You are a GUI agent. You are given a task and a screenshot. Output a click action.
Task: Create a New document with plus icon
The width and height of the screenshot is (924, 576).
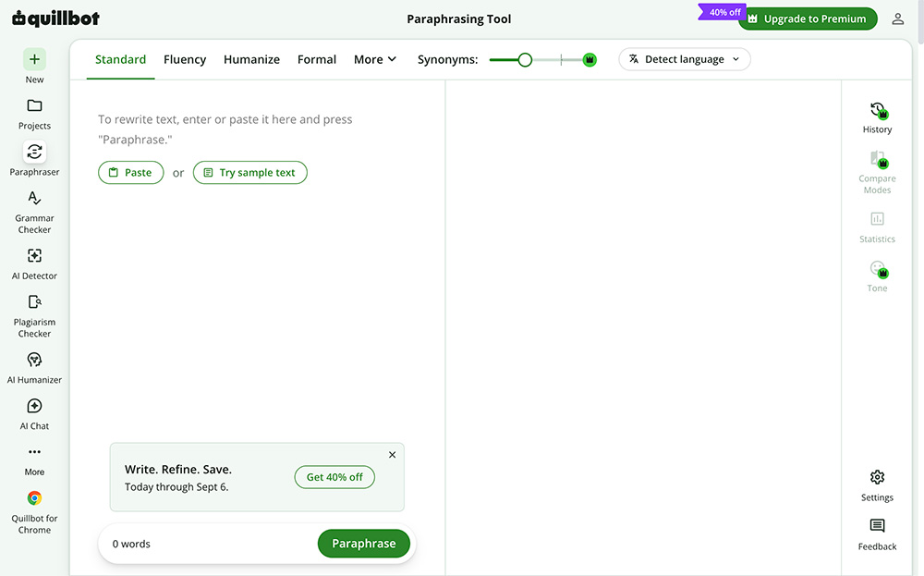[x=34, y=59]
